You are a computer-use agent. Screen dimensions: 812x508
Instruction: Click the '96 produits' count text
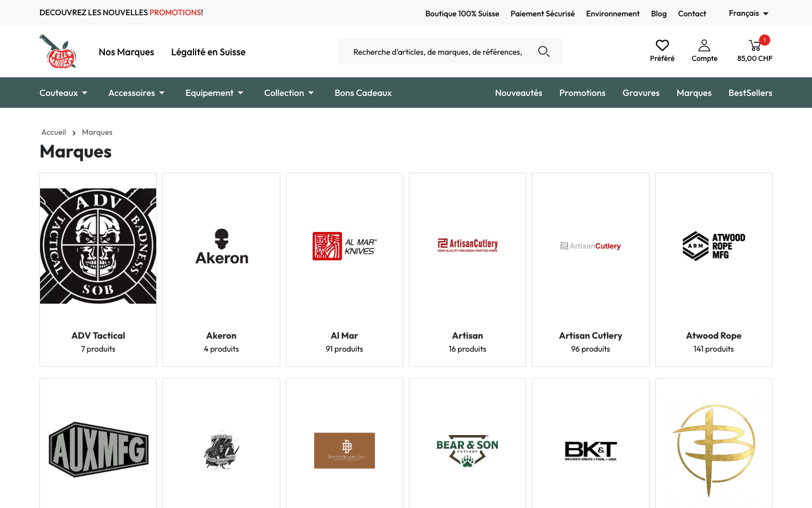[590, 349]
